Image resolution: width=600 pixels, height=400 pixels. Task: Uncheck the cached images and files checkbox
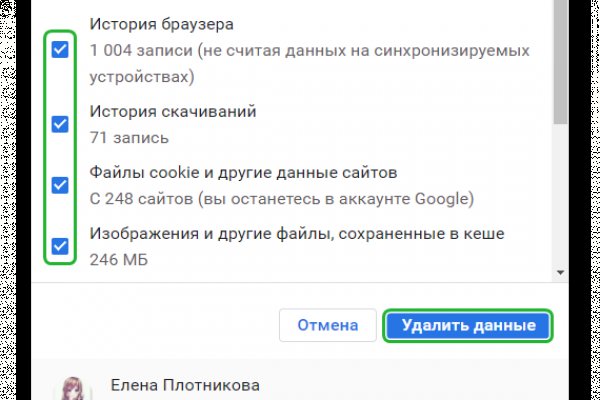[x=60, y=245]
